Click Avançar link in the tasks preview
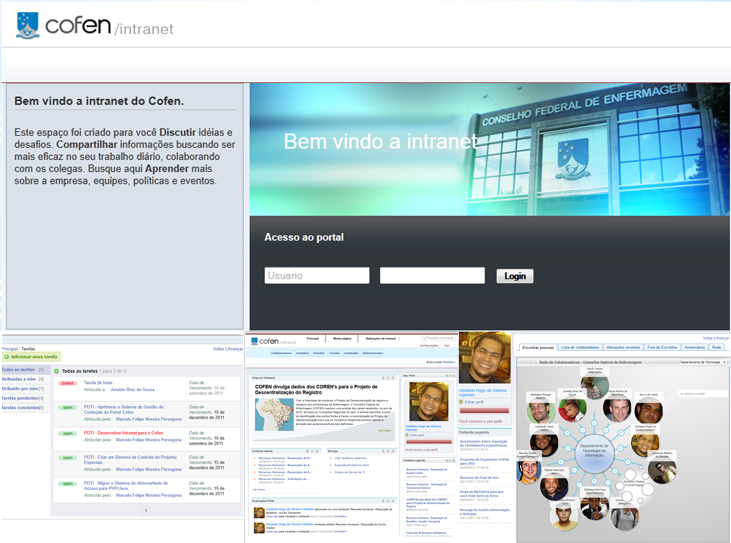The width and height of the screenshot is (731, 543). pyautogui.click(x=235, y=349)
